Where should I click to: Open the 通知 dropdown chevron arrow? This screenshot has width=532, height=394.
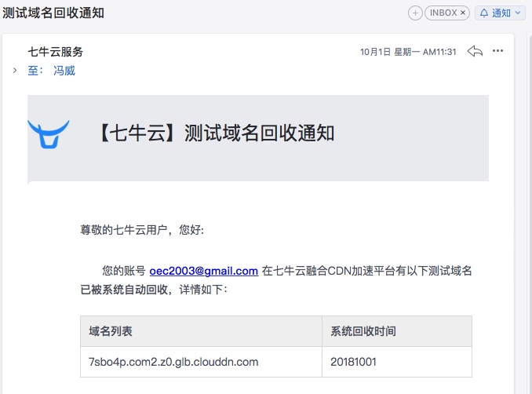point(517,13)
